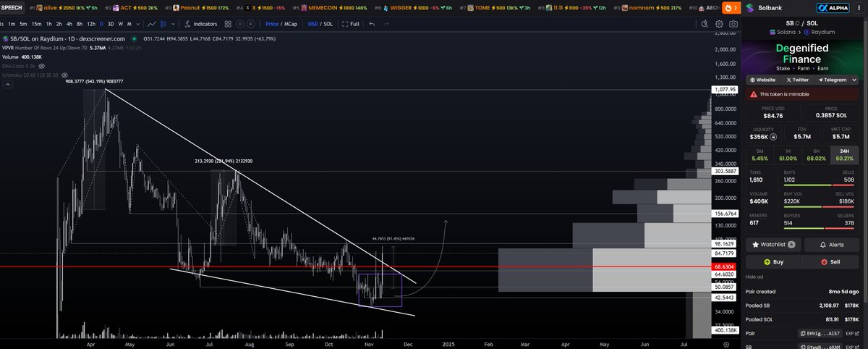The image size is (868, 349).
Task: Click the ALPHA badge button
Action: (x=833, y=8)
